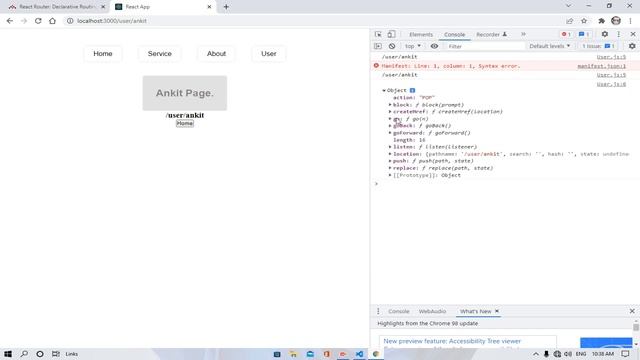
Task: Open the Default levels dropdown
Action: [x=549, y=46]
